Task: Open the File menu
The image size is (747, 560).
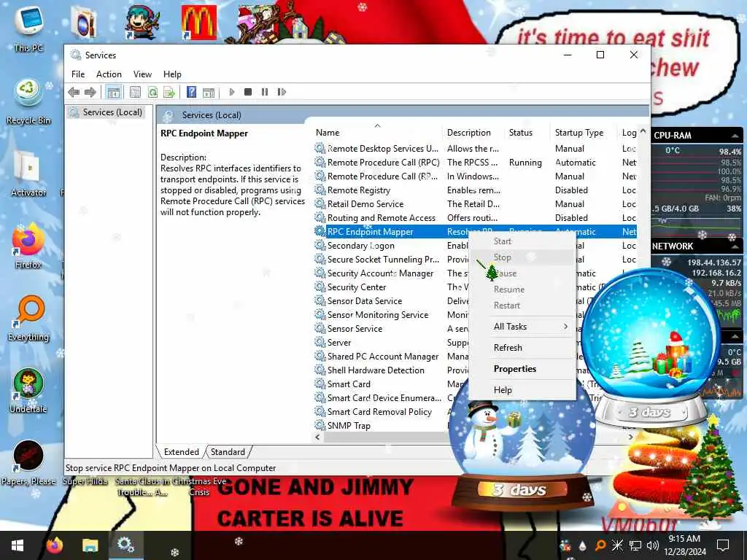Action: 78,74
